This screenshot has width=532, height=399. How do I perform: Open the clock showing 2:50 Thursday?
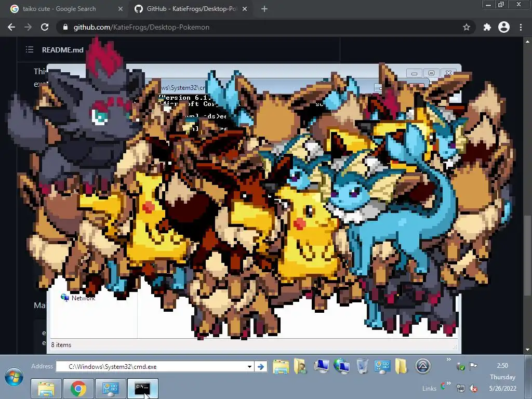[x=502, y=377]
